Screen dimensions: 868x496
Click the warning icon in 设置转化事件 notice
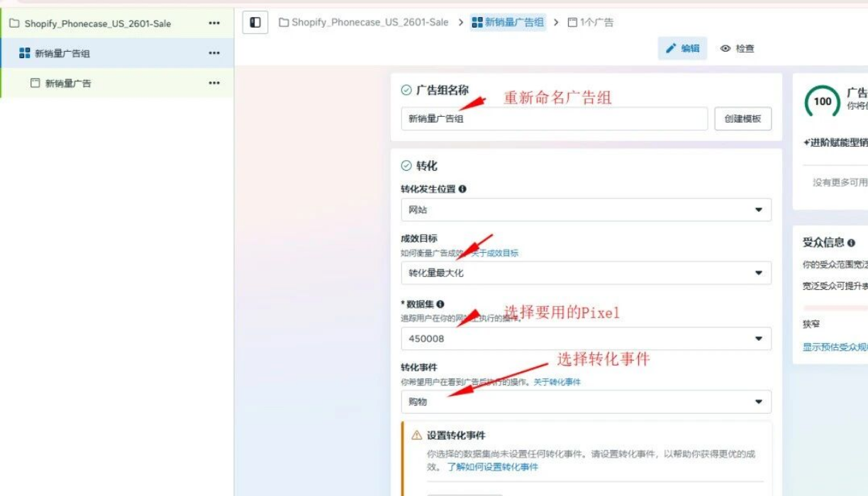(417, 435)
